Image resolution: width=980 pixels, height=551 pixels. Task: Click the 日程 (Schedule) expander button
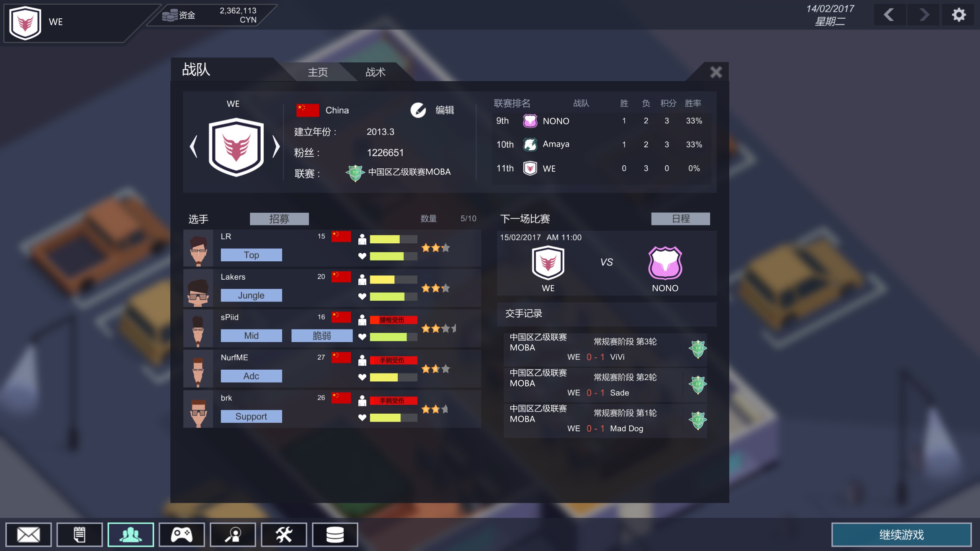(x=679, y=218)
